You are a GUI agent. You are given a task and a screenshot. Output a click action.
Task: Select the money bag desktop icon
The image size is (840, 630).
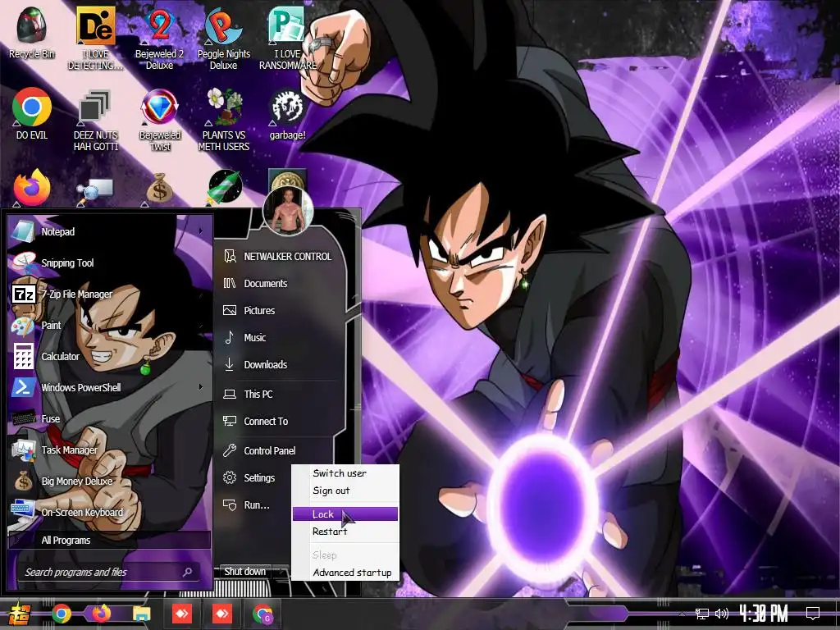[159, 189]
